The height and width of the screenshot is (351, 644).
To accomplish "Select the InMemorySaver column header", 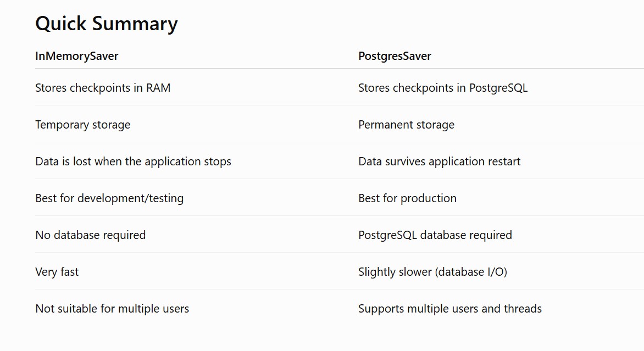I will (77, 56).
